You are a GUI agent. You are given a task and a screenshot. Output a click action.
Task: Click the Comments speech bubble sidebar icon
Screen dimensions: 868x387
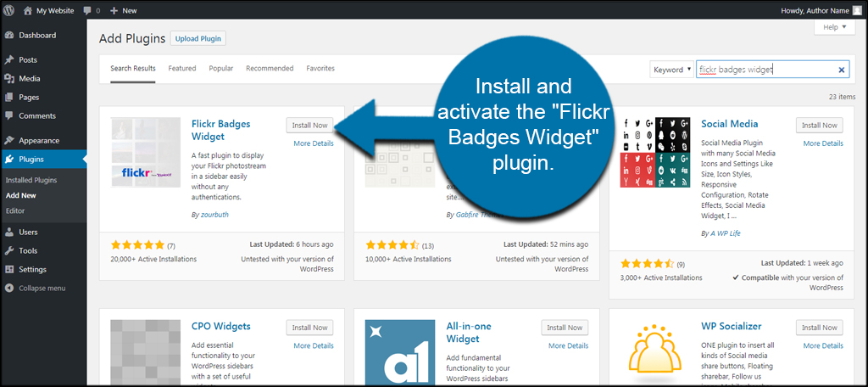(8, 116)
